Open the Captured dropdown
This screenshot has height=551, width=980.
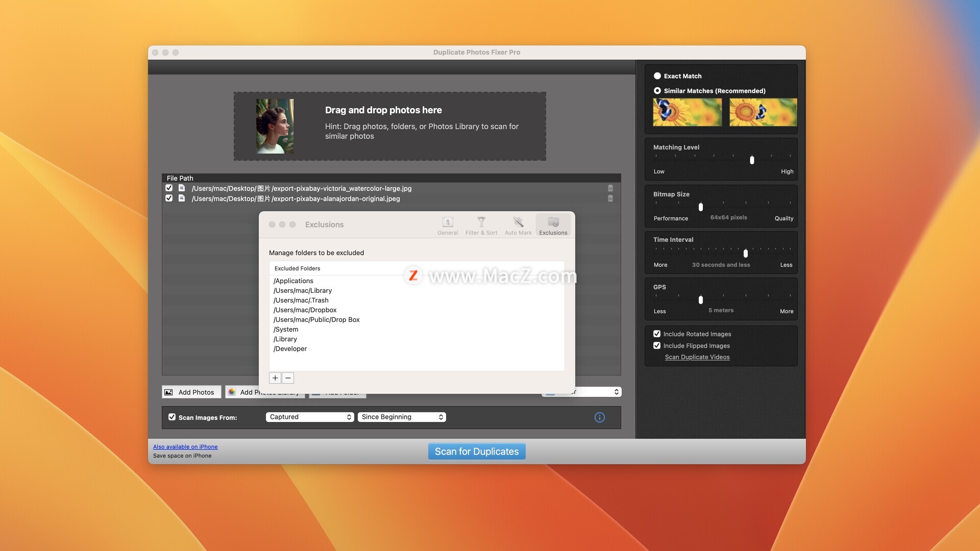tap(310, 417)
